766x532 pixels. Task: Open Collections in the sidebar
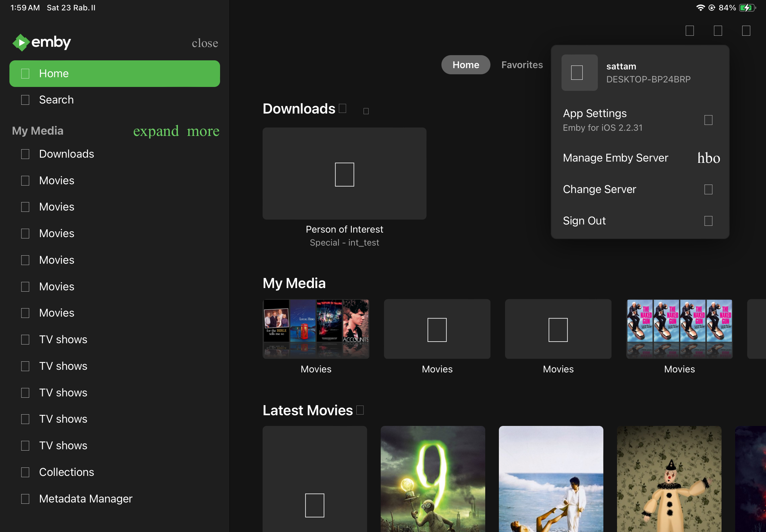pos(66,472)
